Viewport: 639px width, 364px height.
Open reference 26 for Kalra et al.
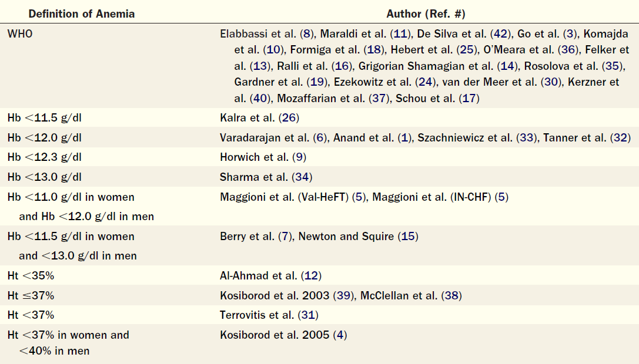[x=289, y=118]
